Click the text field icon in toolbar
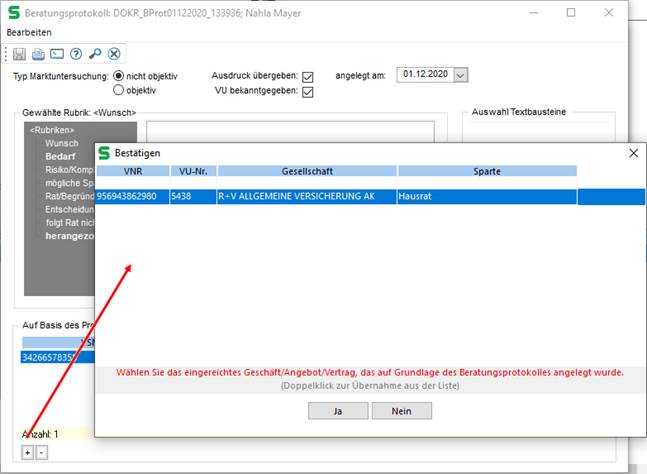This screenshot has width=647, height=474. pyautogui.click(x=57, y=54)
